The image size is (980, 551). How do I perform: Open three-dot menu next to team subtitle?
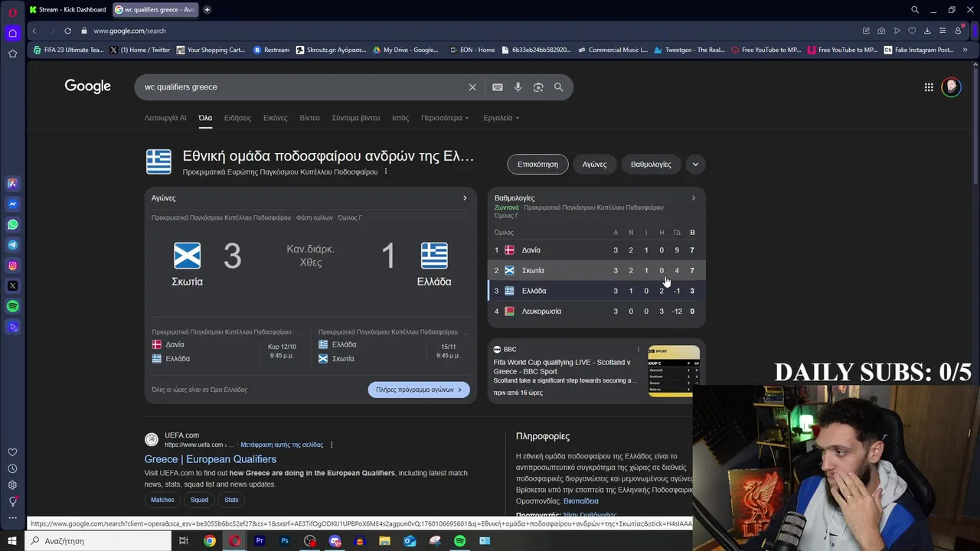point(385,171)
